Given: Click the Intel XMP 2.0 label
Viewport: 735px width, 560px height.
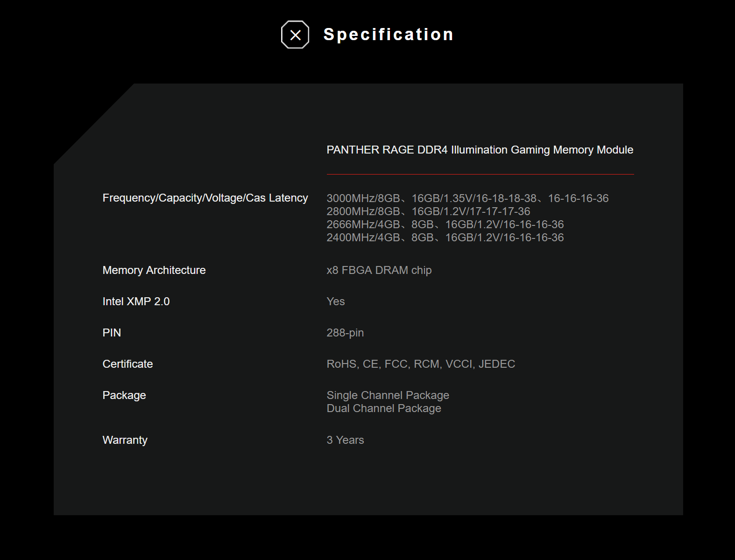Looking at the screenshot, I should 136,301.
